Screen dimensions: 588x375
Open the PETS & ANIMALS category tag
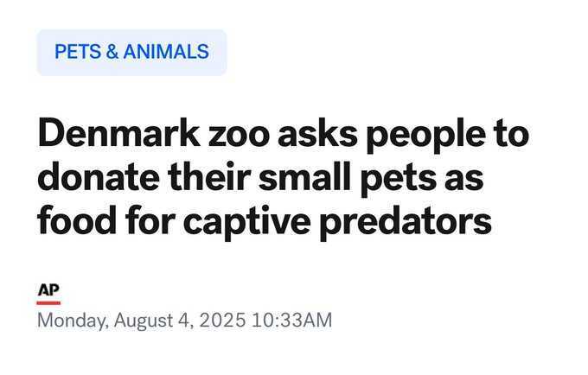coord(131,52)
